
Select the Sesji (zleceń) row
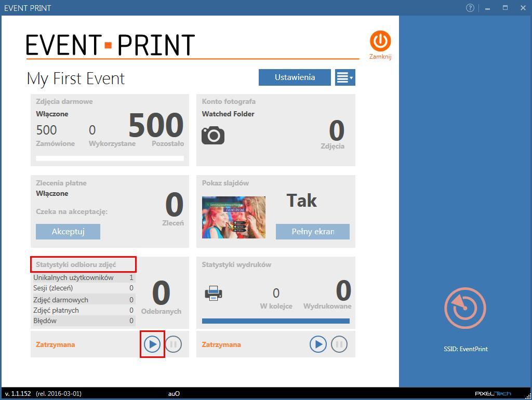pos(84,288)
